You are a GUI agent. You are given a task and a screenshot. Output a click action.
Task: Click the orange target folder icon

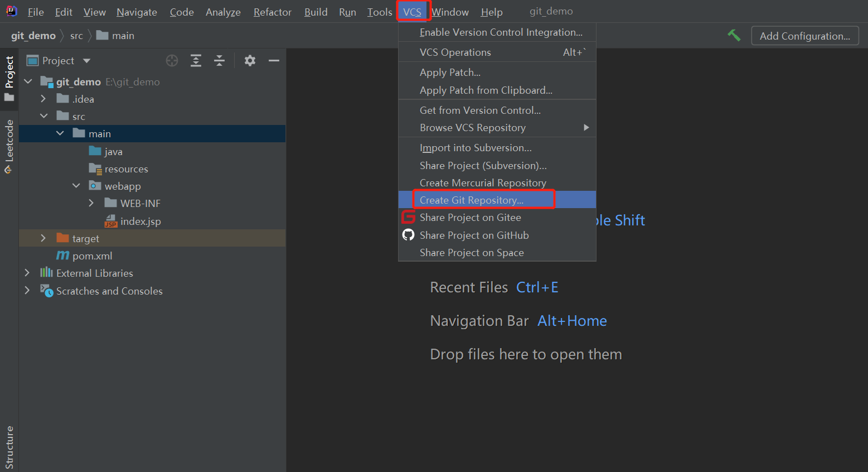pos(62,238)
